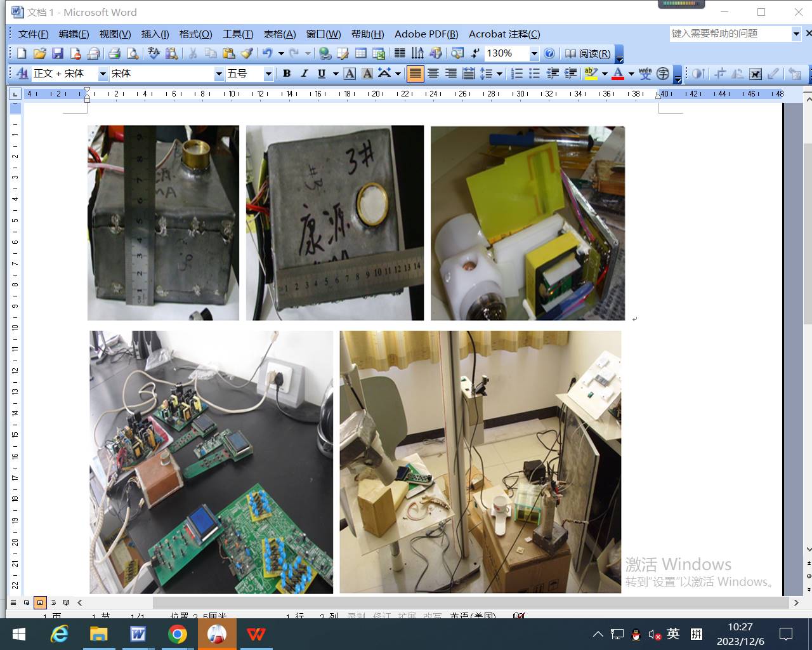Image resolution: width=812 pixels, height=650 pixels.
Task: Click the 阅读(R) reading button
Action: (x=588, y=54)
